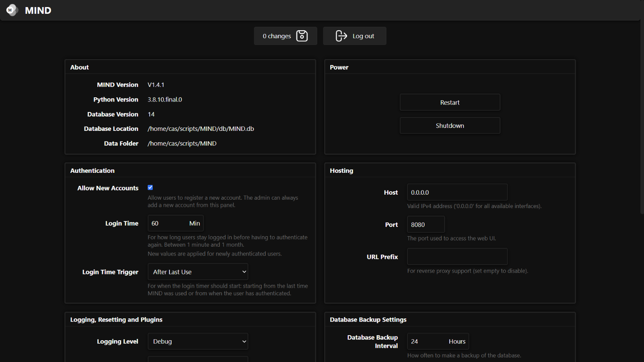The image size is (644, 362).
Task: Click the partially visible field below Logging Level
Action: [x=198, y=359]
